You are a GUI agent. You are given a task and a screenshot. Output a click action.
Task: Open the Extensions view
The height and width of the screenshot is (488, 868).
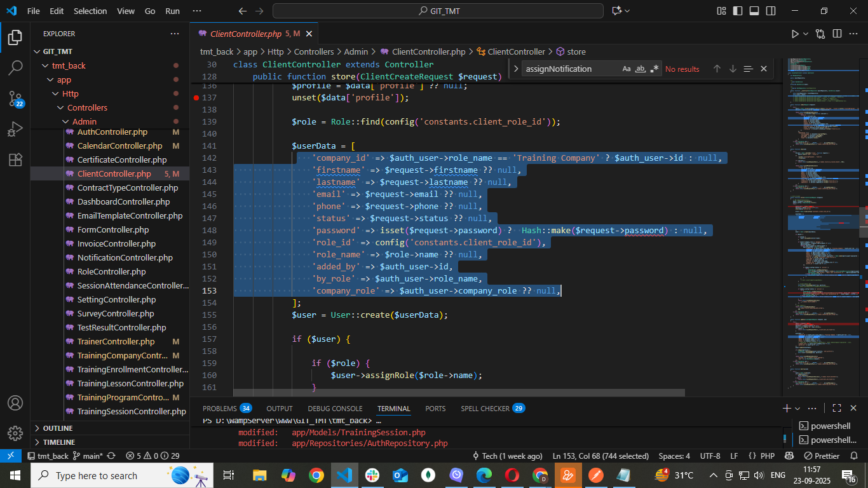[15, 160]
